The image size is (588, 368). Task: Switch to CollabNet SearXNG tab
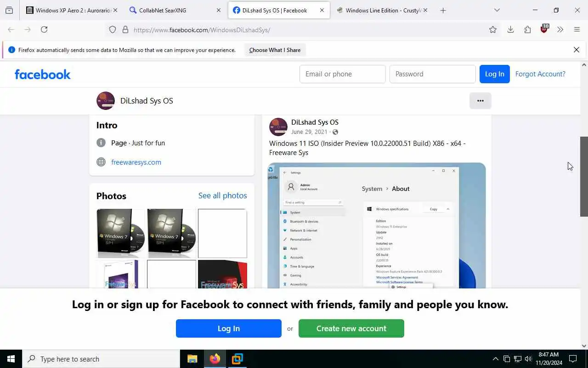175,10
